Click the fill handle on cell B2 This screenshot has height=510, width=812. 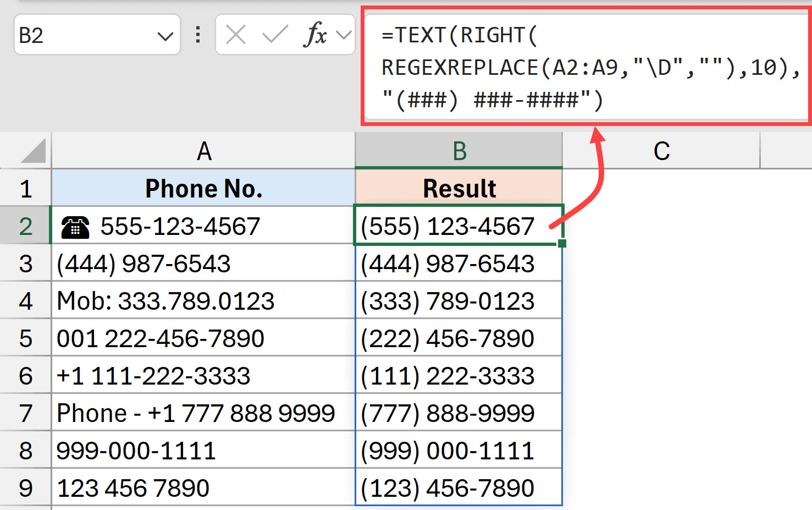point(561,243)
